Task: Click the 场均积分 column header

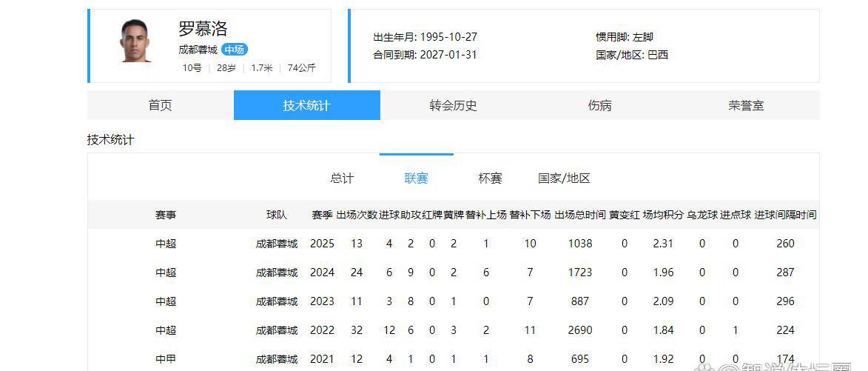Action: [663, 215]
